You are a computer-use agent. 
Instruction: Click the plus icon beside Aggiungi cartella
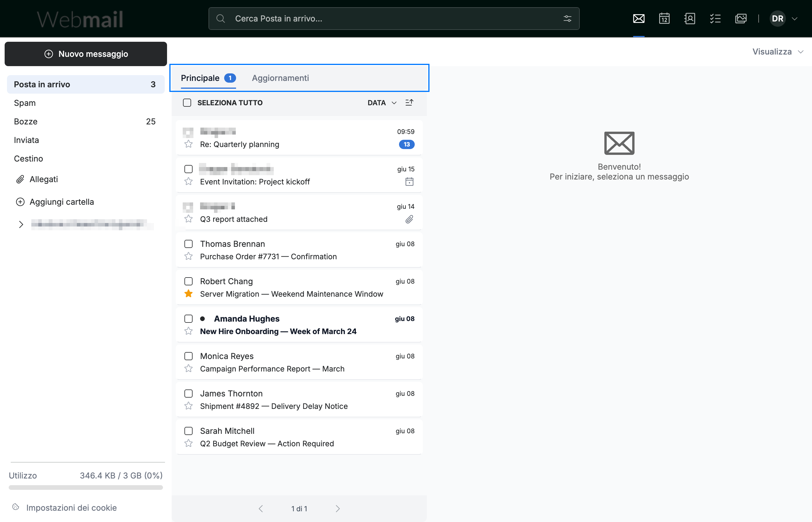(20, 202)
